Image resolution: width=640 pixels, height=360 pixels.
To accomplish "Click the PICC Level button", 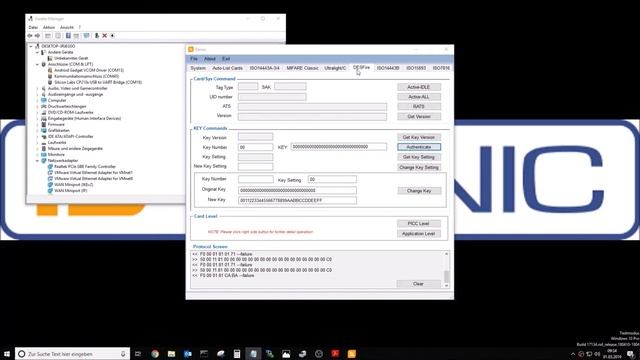I will coord(419,224).
